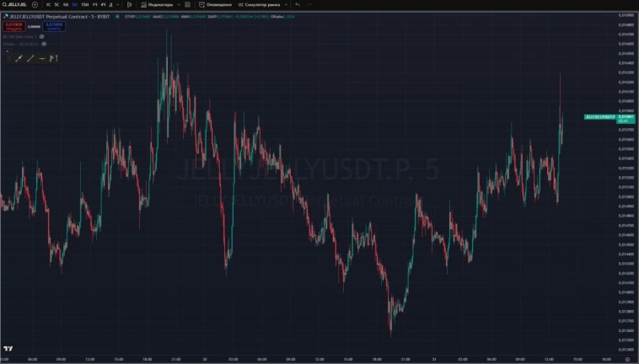Switch to the Д daily timeframe
The width and height of the screenshot is (639, 364).
click(x=110, y=5)
